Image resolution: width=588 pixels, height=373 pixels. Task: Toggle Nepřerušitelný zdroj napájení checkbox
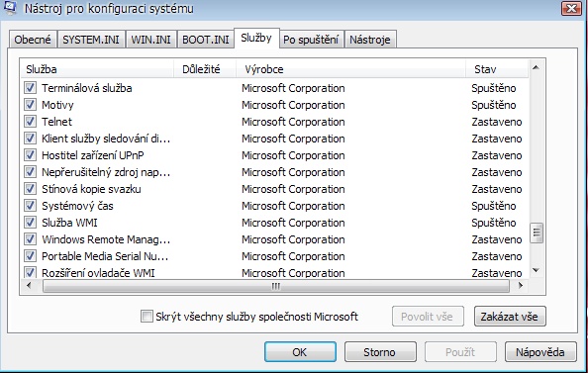pyautogui.click(x=30, y=172)
